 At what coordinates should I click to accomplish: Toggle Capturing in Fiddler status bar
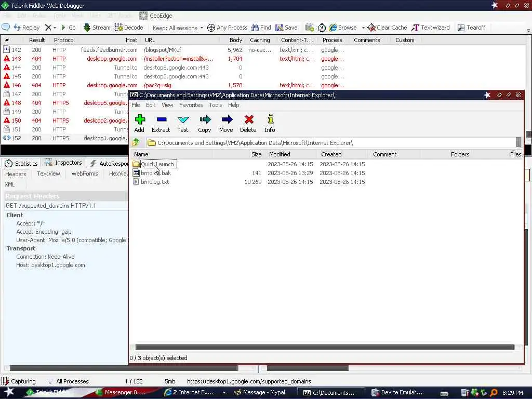click(x=19, y=381)
